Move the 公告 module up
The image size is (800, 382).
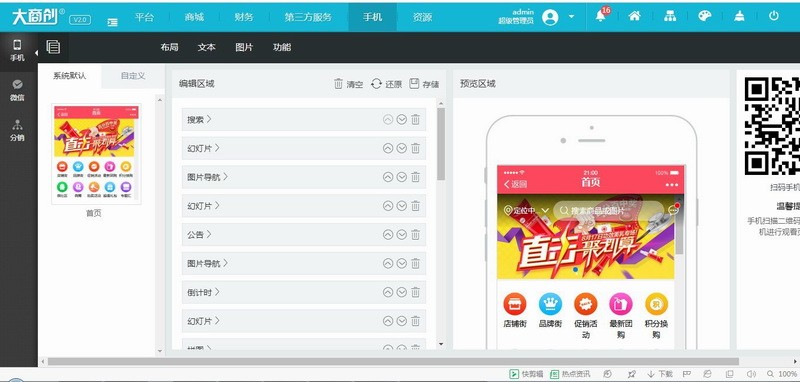[x=388, y=235]
